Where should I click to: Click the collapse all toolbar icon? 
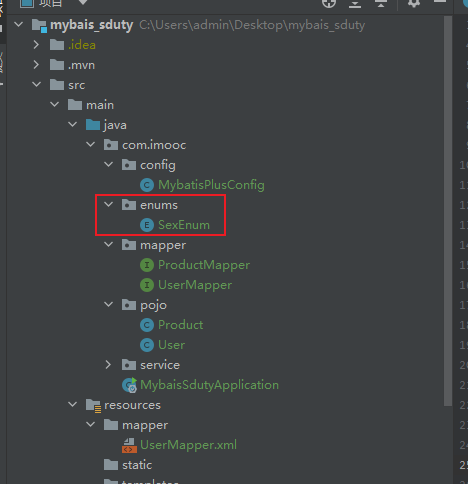pyautogui.click(x=381, y=3)
